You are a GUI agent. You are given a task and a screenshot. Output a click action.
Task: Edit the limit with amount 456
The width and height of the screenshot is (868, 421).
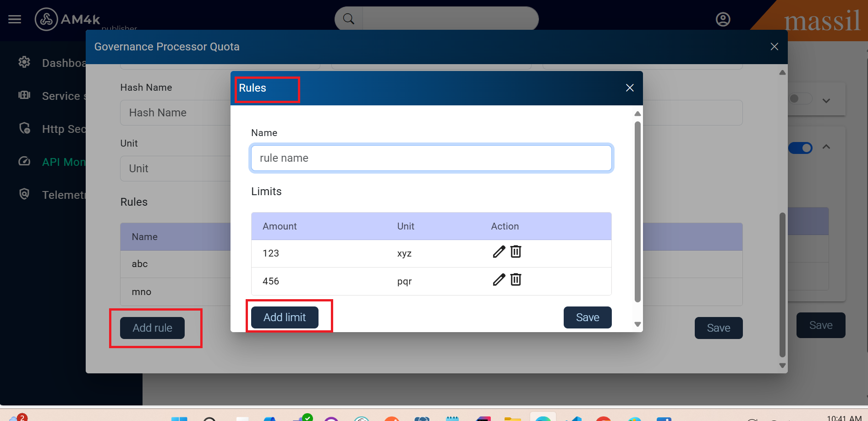coord(499,280)
